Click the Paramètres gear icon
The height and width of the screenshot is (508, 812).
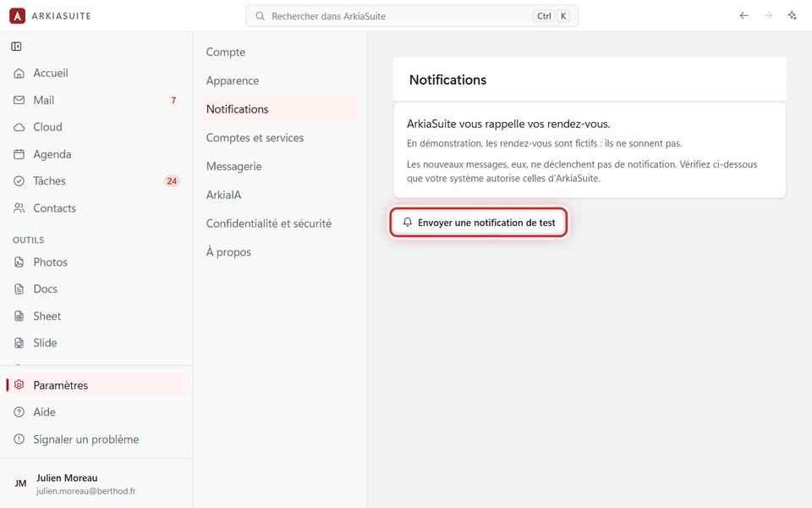(19, 384)
